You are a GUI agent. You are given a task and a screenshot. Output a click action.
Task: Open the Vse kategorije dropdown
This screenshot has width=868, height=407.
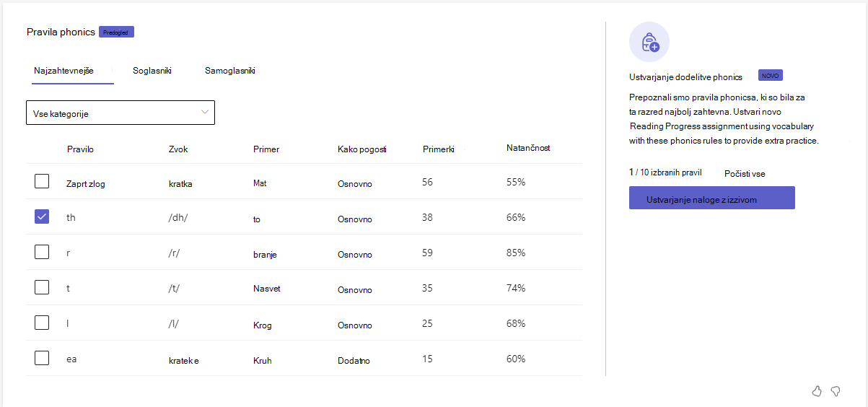120,113
